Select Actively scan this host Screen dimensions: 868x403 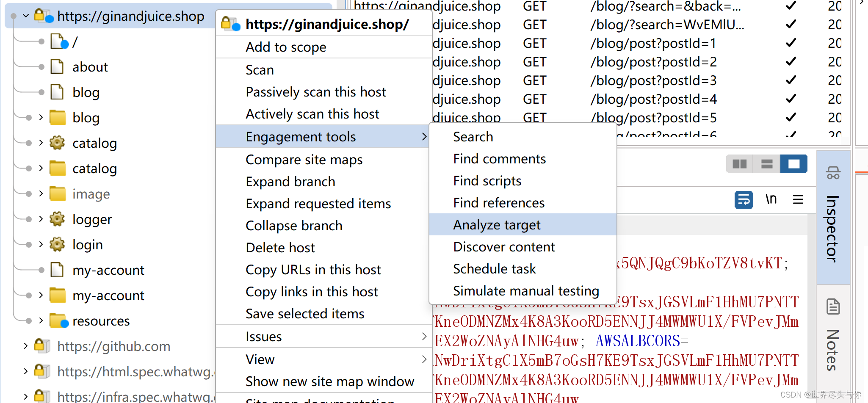click(324, 114)
